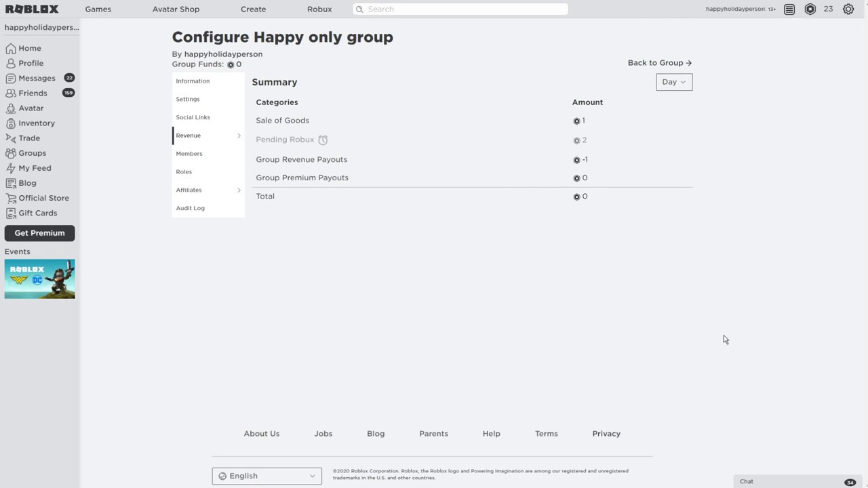
Task: Open the DC event thumbnail banner
Action: coord(39,279)
